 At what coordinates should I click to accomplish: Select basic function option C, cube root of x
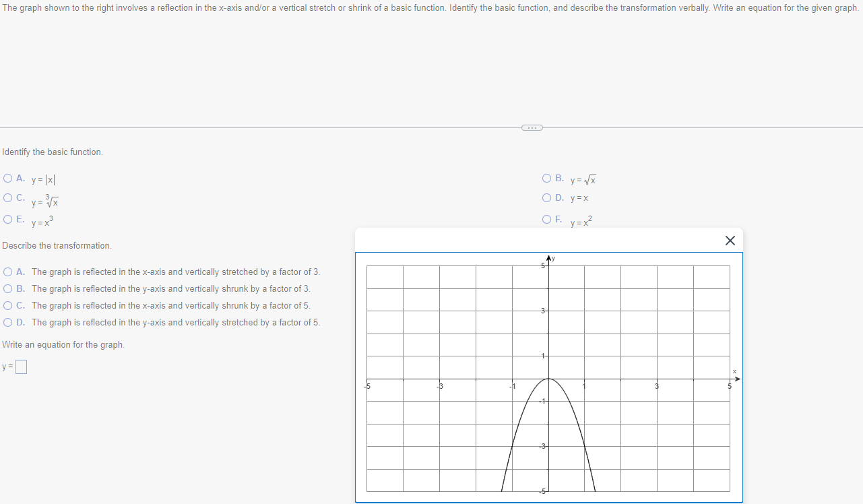pos(7,197)
